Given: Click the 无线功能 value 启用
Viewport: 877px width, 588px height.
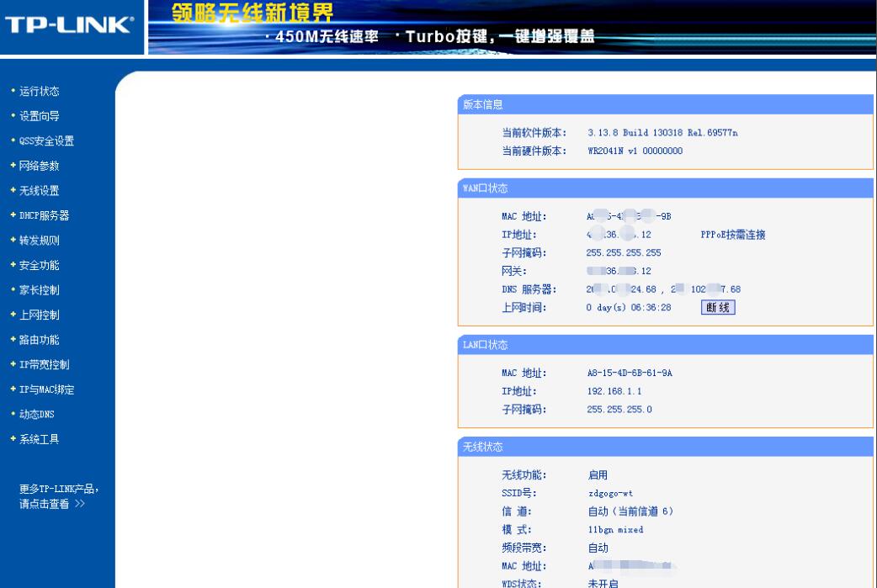Looking at the screenshot, I should pos(598,475).
